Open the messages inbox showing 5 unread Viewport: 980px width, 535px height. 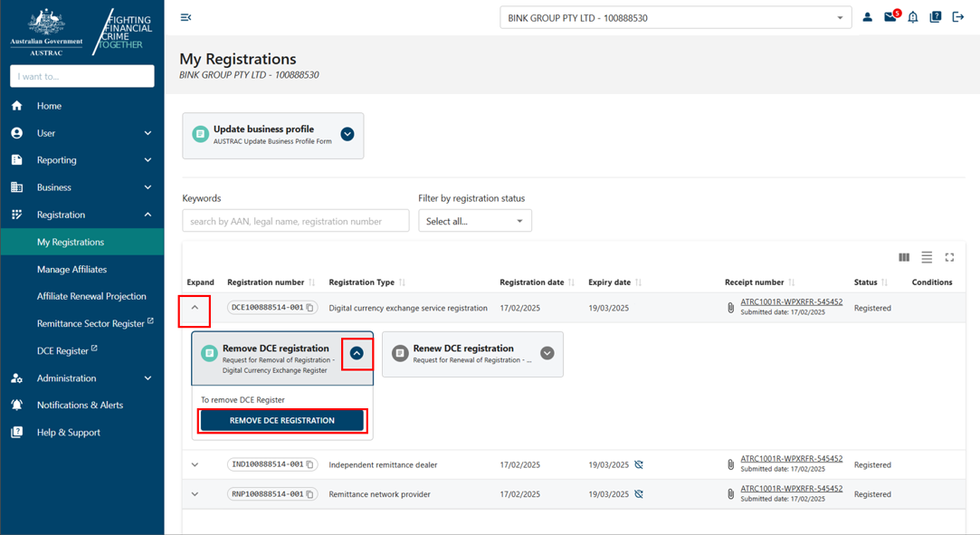pos(890,16)
